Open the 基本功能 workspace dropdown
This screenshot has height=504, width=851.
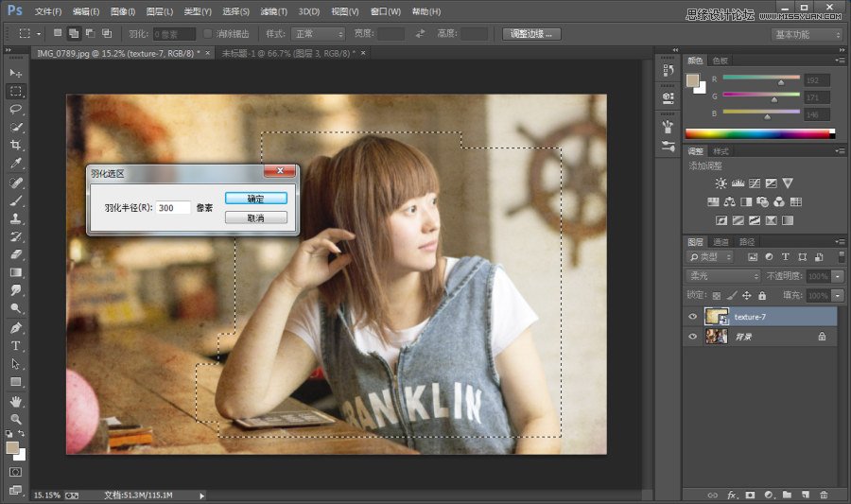pos(807,35)
